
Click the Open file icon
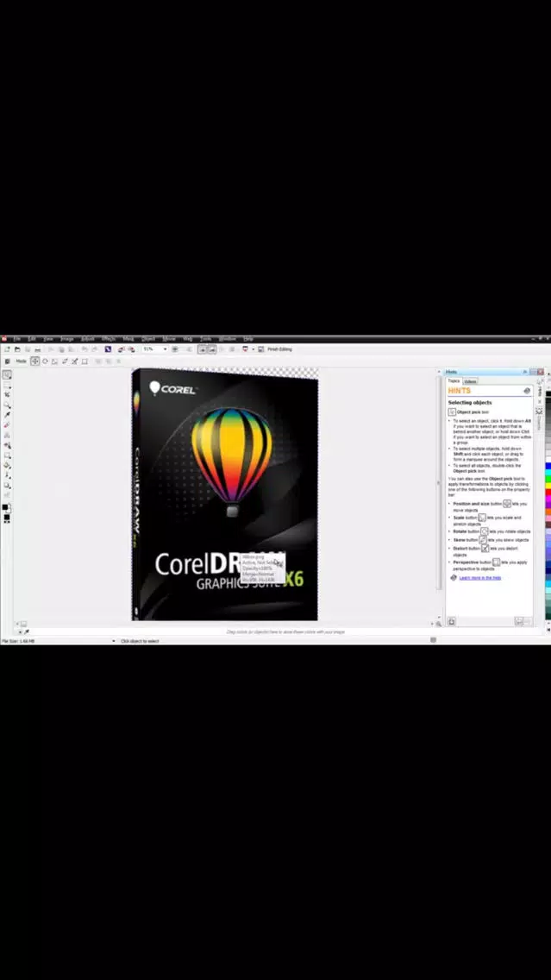(x=17, y=349)
